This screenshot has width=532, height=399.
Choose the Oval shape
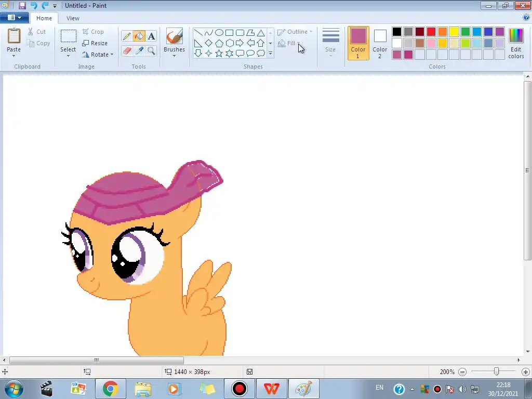[x=219, y=33]
